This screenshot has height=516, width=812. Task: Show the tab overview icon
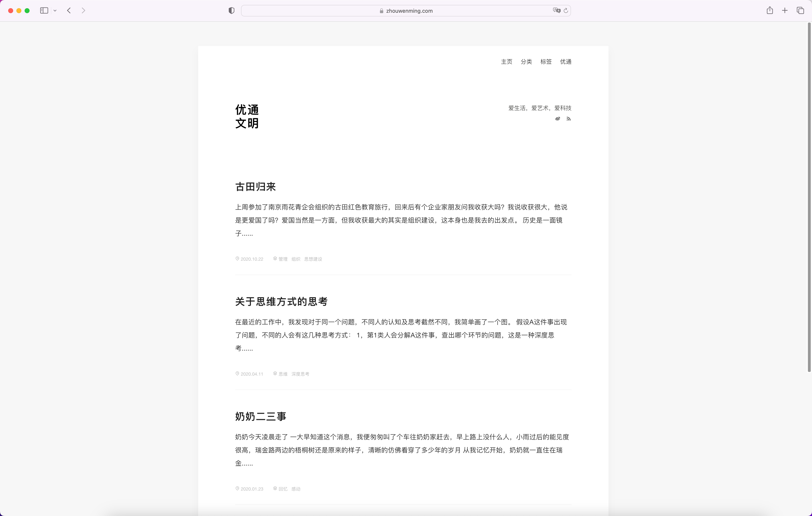click(800, 10)
